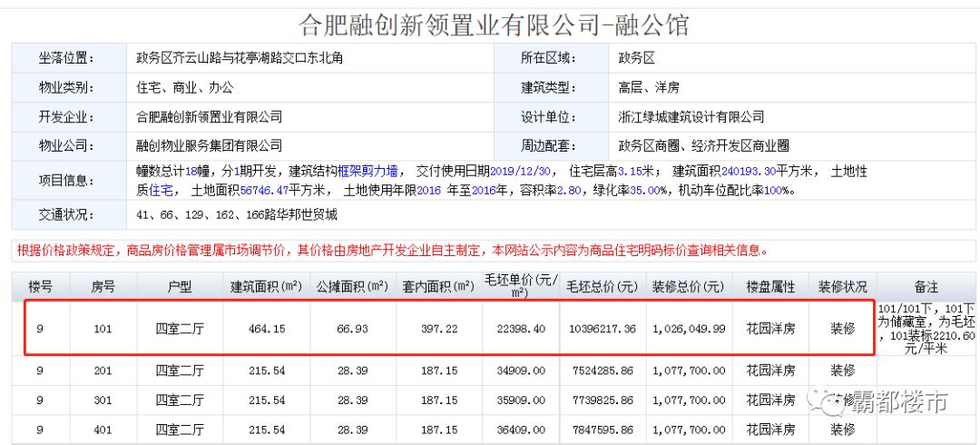The image size is (980, 445).
Task: Click the 房号 column header
Action: (103, 287)
